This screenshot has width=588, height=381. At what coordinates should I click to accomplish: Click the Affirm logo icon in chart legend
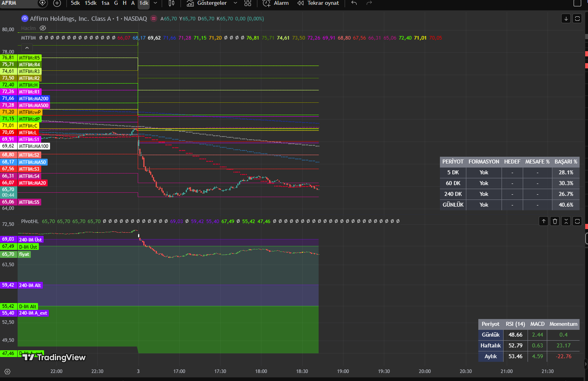click(25, 19)
